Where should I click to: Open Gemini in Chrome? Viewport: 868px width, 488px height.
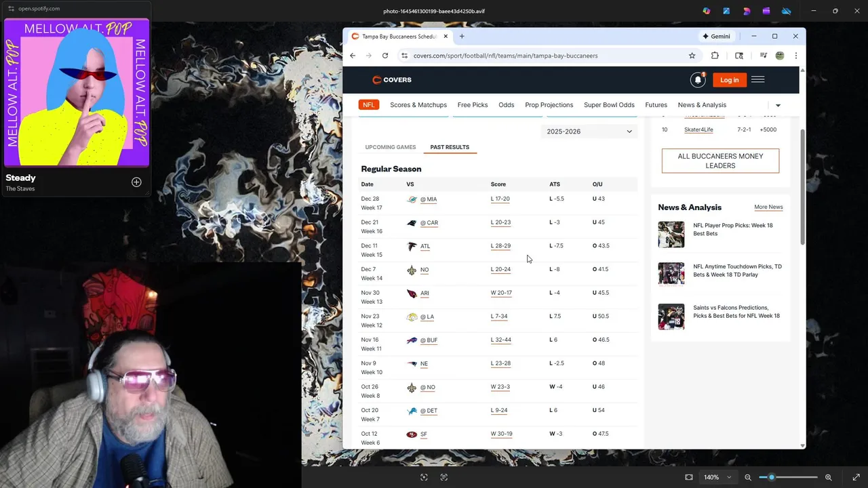tap(716, 36)
